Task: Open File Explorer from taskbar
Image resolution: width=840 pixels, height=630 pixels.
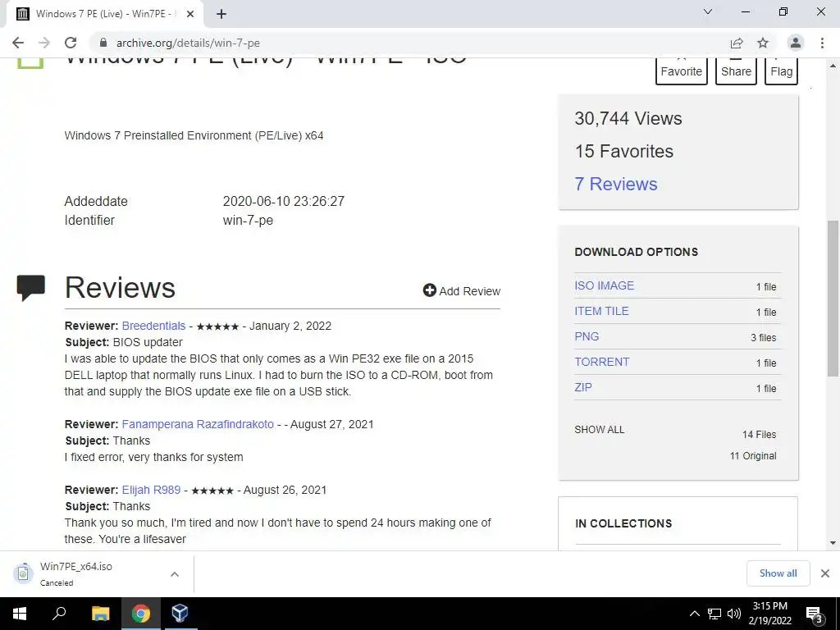Action: click(x=100, y=614)
